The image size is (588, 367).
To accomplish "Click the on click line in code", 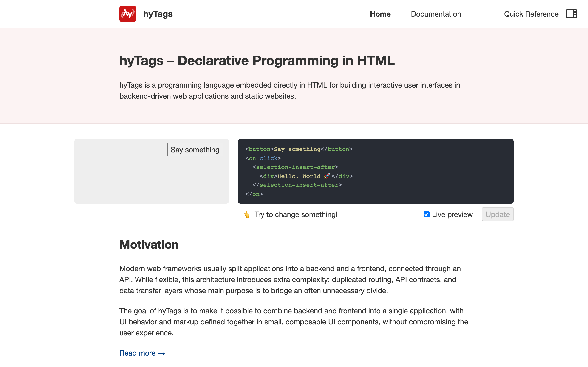I will click(263, 158).
